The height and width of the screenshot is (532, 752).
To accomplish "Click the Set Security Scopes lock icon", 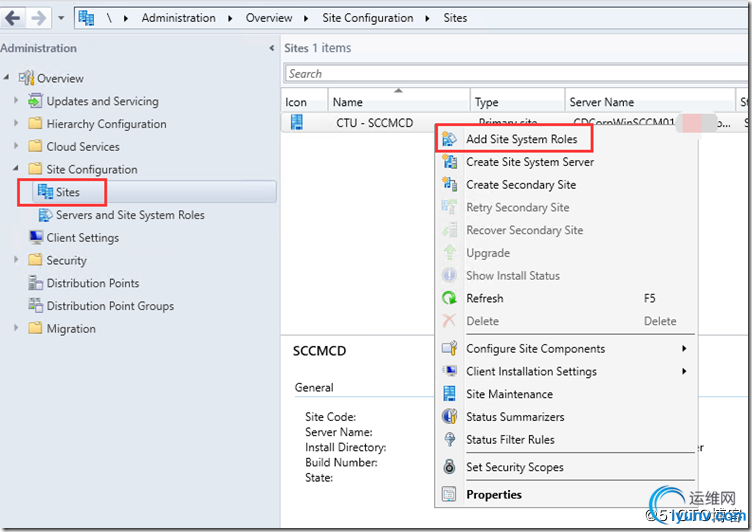I will pos(449,467).
